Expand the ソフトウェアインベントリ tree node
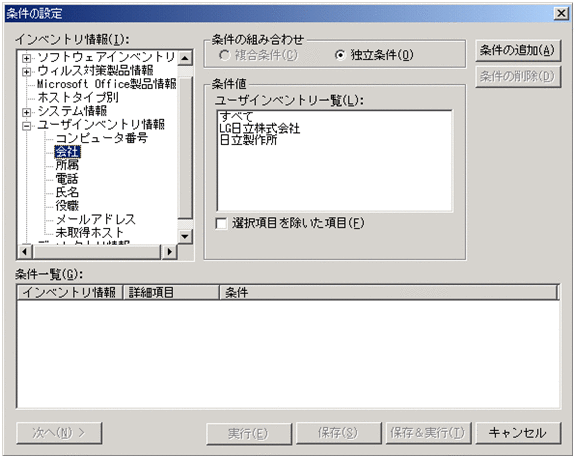The width and height of the screenshot is (576, 459). (26, 58)
